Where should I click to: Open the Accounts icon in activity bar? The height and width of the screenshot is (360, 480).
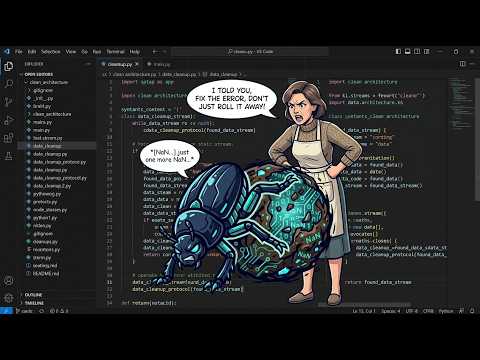pyautogui.click(x=9, y=281)
